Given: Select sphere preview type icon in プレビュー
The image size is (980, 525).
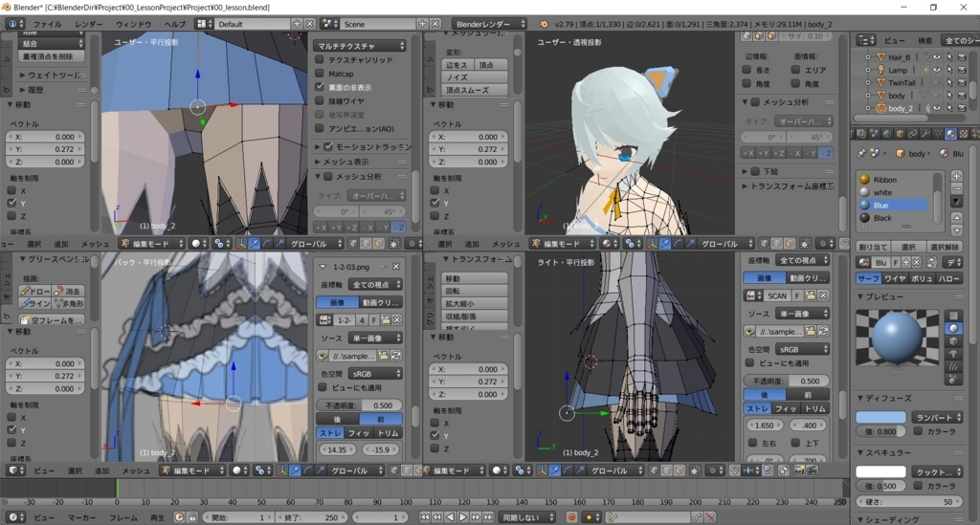Looking at the screenshot, I should pyautogui.click(x=953, y=328).
